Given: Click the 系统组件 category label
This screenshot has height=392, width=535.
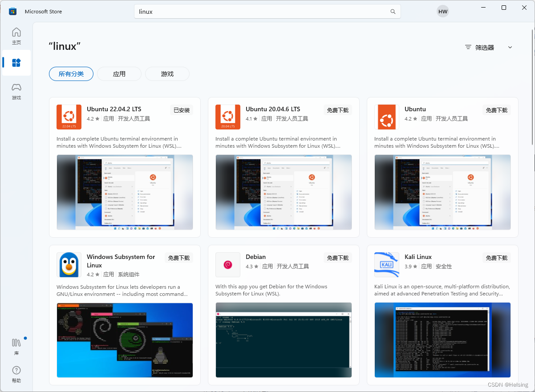Looking at the screenshot, I should coord(129,275).
